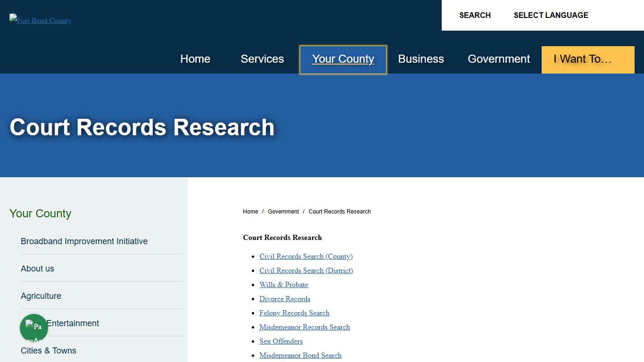Open Broadband Improvement Initiative in sidebar
The height and width of the screenshot is (362, 644).
point(84,241)
